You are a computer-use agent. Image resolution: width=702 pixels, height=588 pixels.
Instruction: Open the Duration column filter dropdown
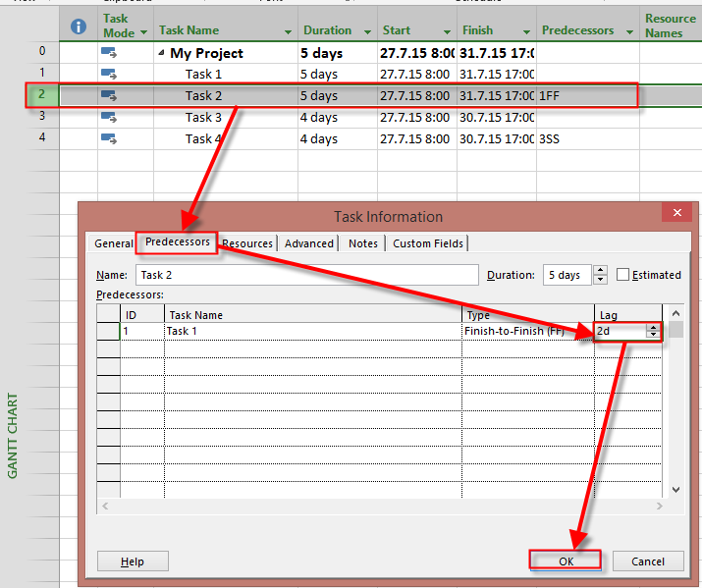(x=366, y=32)
